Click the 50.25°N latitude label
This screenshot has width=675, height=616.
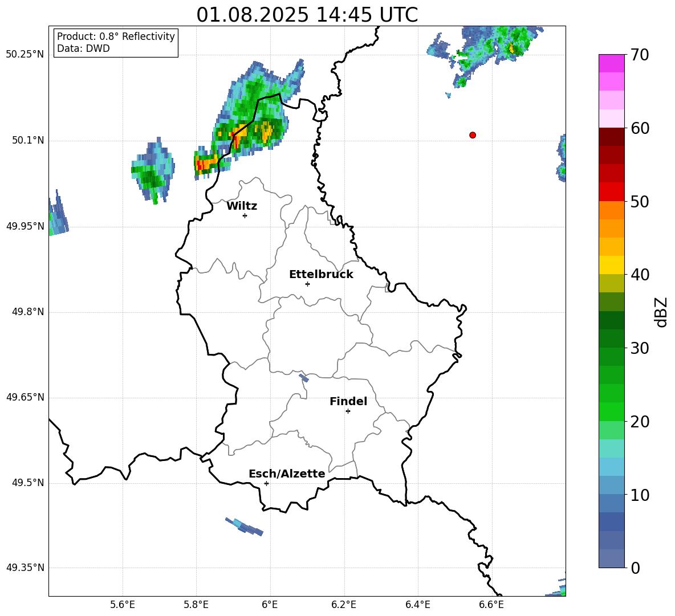pyautogui.click(x=25, y=55)
